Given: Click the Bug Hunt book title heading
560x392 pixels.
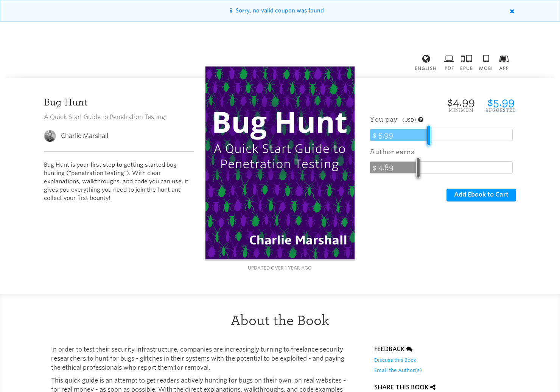Looking at the screenshot, I should point(65,102).
